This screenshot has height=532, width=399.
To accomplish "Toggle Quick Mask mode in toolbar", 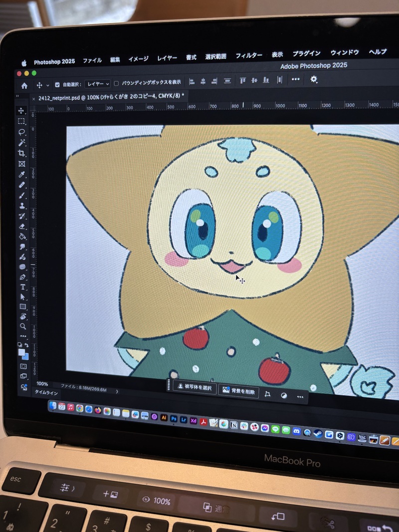I will (23, 366).
